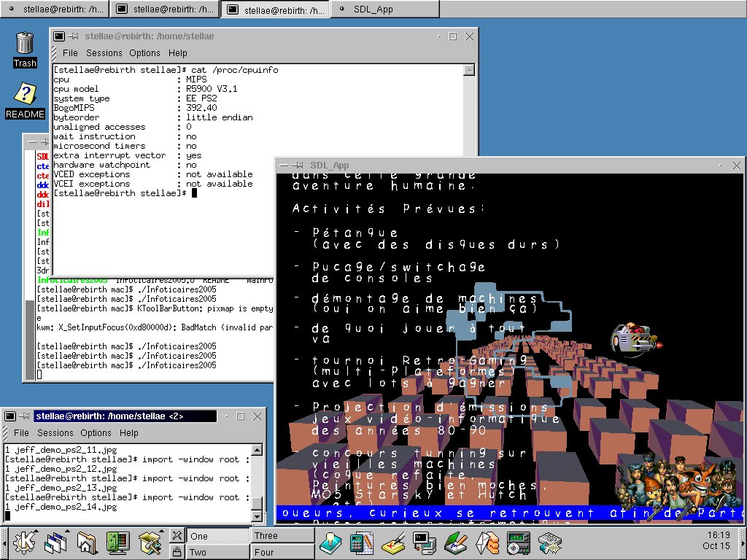Open Options menu in the cpuinfo Konsole
The width and height of the screenshot is (747, 560).
[x=145, y=52]
